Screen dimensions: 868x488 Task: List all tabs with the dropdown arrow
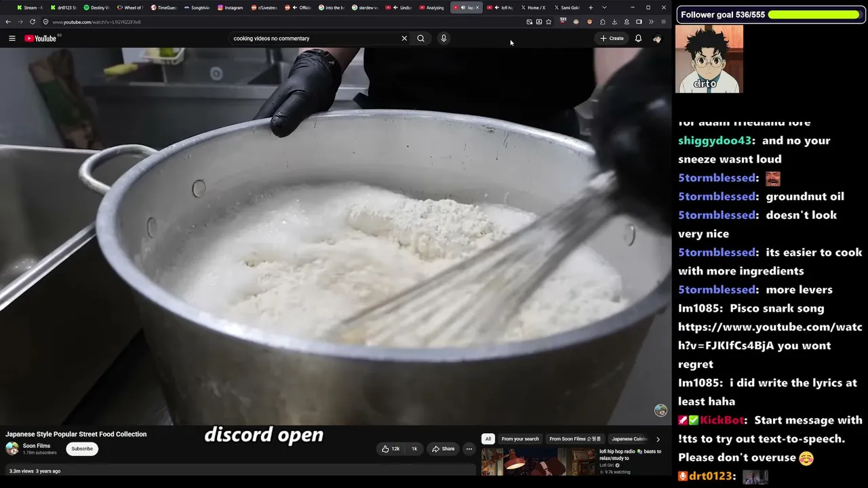[x=604, y=7]
